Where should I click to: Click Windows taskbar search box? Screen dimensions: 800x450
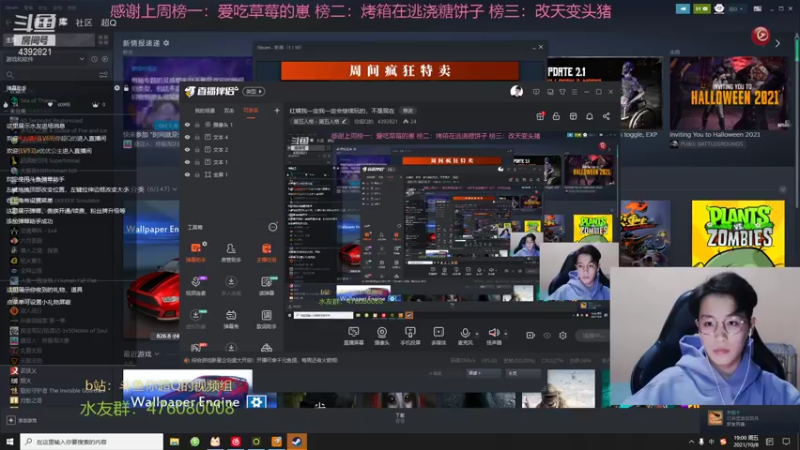(x=92, y=441)
